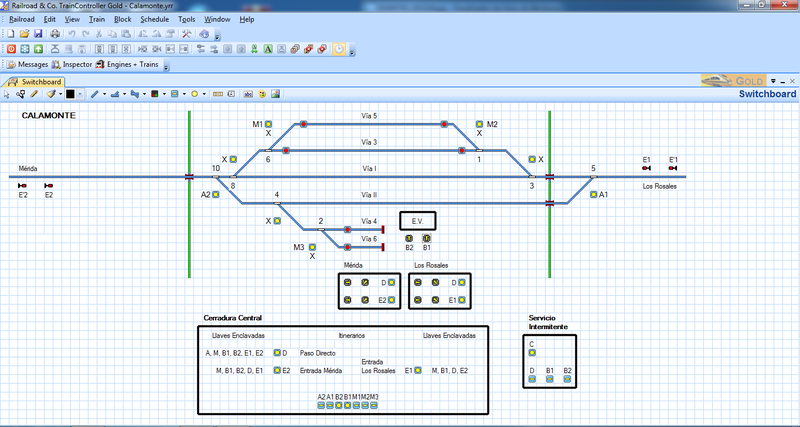Viewport: 800px width, 427px height.
Task: Open the Switchboard window options arrow
Action: pyautogui.click(x=773, y=81)
